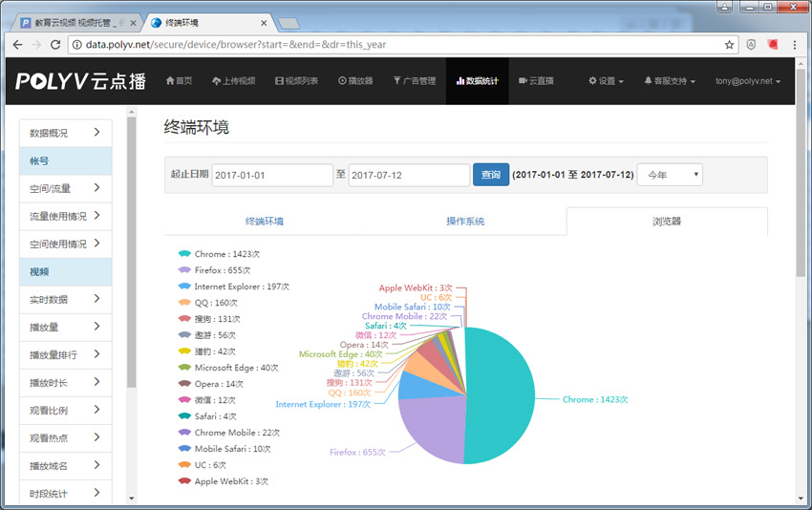Open the 今年 date range dropdown
Image resolution: width=812 pixels, height=510 pixels.
tap(670, 175)
